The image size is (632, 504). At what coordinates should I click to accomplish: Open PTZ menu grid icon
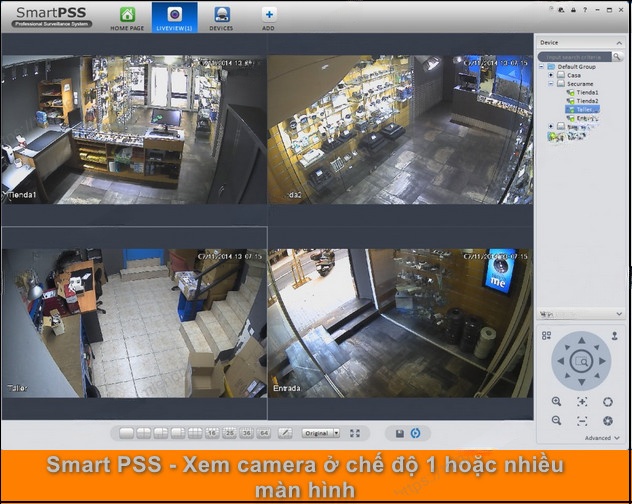tap(546, 335)
